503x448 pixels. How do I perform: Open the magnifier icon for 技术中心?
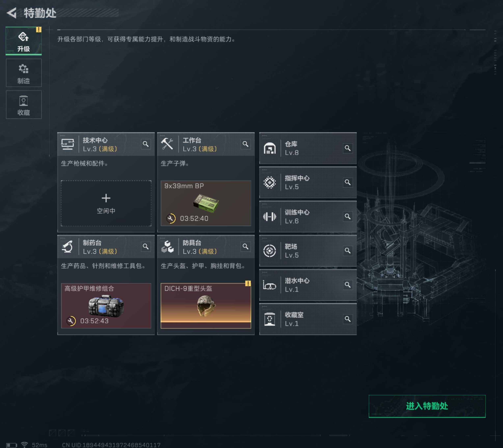point(146,144)
